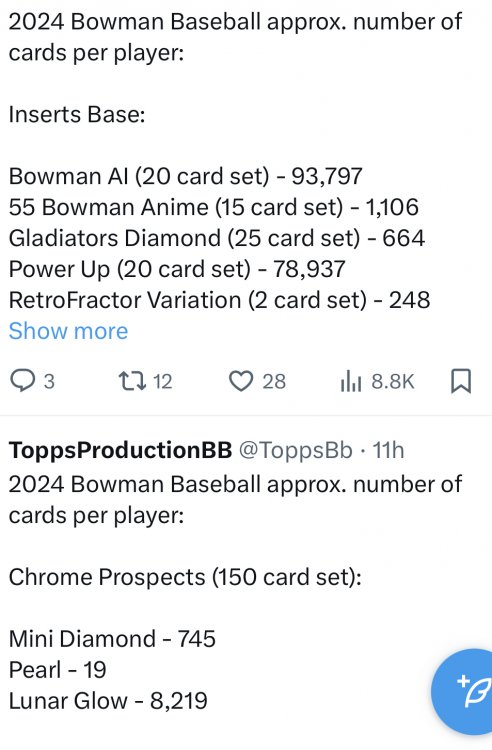Tap the repost arrows icon
492x750 pixels.
pos(132,381)
